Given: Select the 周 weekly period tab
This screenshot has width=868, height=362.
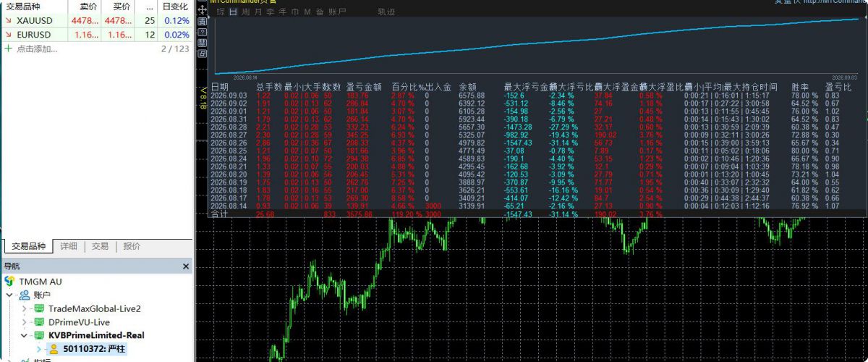Looking at the screenshot, I should point(245,12).
